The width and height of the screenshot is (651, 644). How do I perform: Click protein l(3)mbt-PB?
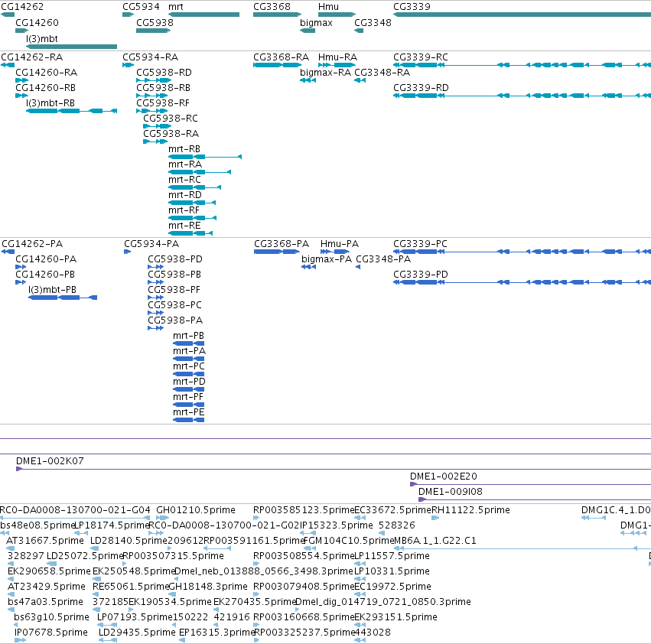[63, 298]
